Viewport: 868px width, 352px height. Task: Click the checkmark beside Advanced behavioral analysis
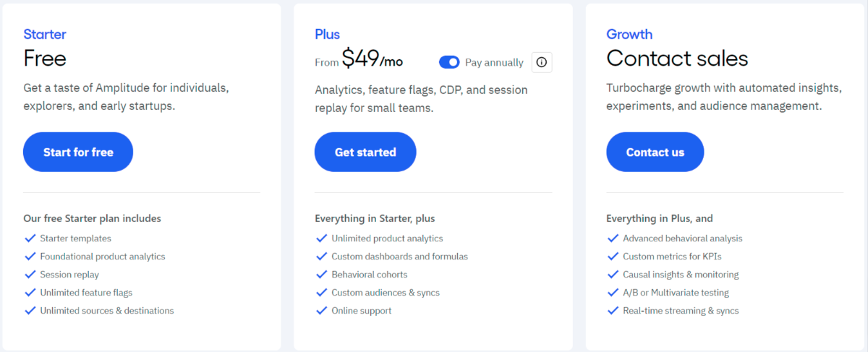pyautogui.click(x=613, y=238)
